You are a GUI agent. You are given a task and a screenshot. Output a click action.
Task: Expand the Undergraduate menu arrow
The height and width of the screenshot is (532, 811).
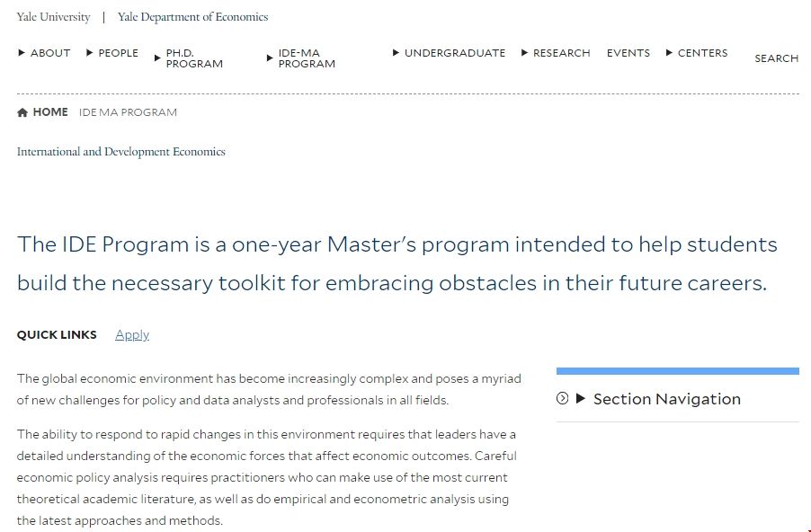point(396,53)
